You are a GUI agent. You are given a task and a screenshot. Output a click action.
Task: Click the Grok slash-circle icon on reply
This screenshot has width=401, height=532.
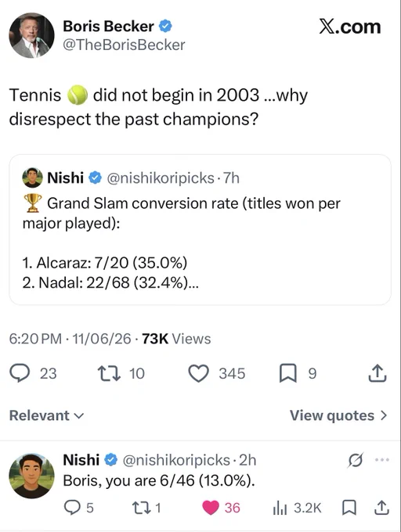click(356, 460)
